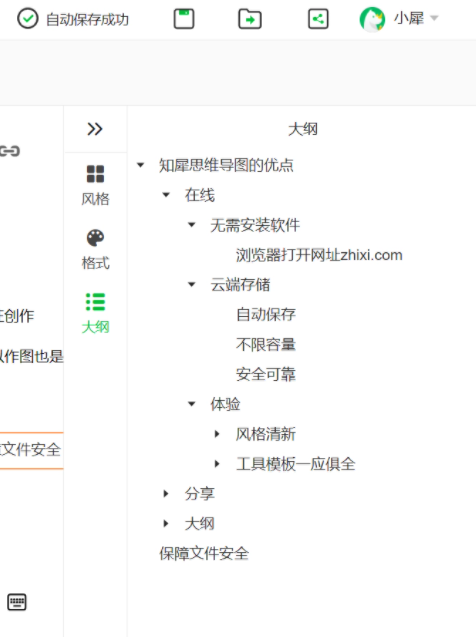Viewport: 476px width, 637px height.
Task: Collapse the 云端存储 node
Action: pyautogui.click(x=192, y=284)
